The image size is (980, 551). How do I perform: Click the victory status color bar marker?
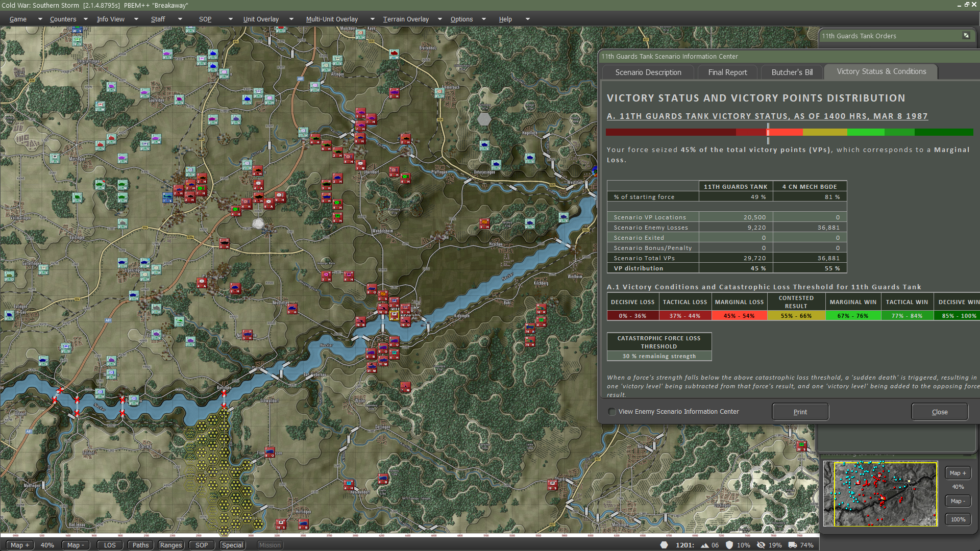pyautogui.click(x=768, y=132)
